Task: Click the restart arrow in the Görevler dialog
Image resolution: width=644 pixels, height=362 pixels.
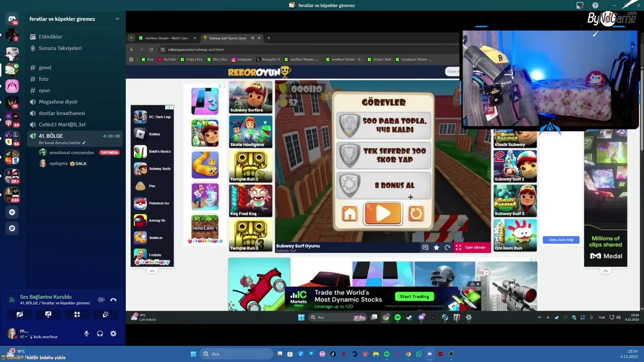Action: point(416,214)
